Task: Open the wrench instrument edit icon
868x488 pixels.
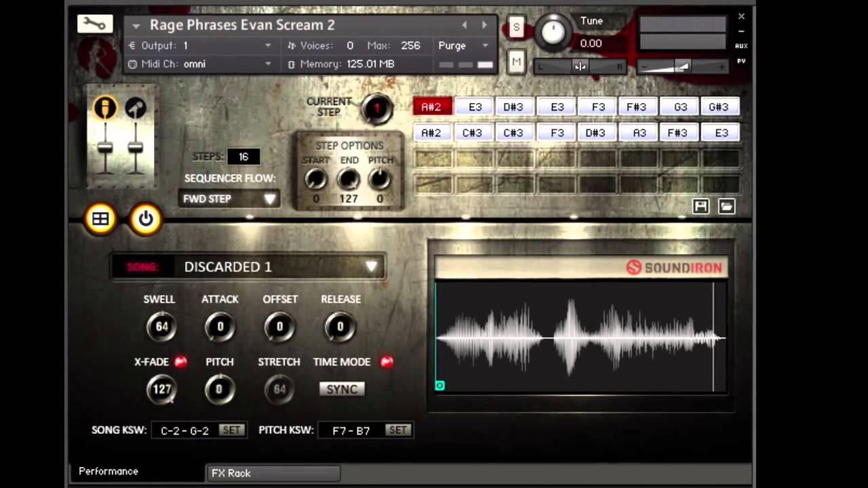Action: pos(95,24)
